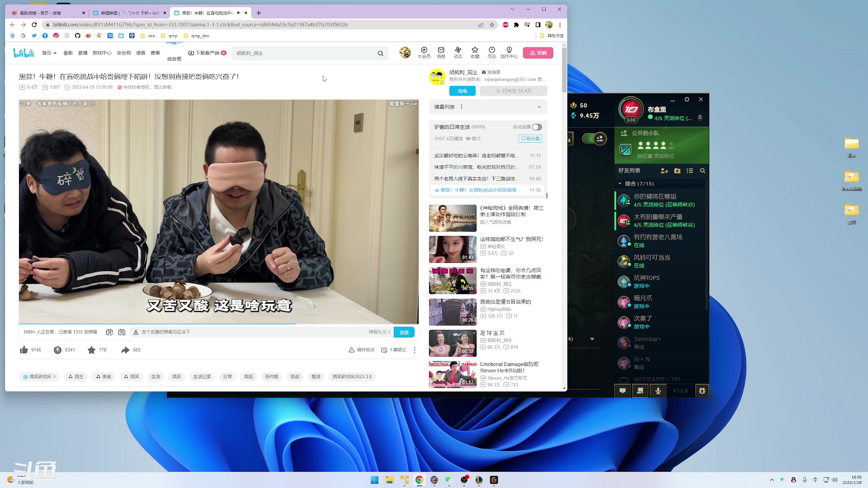
Task: Search friends in League client
Action: click(x=703, y=171)
